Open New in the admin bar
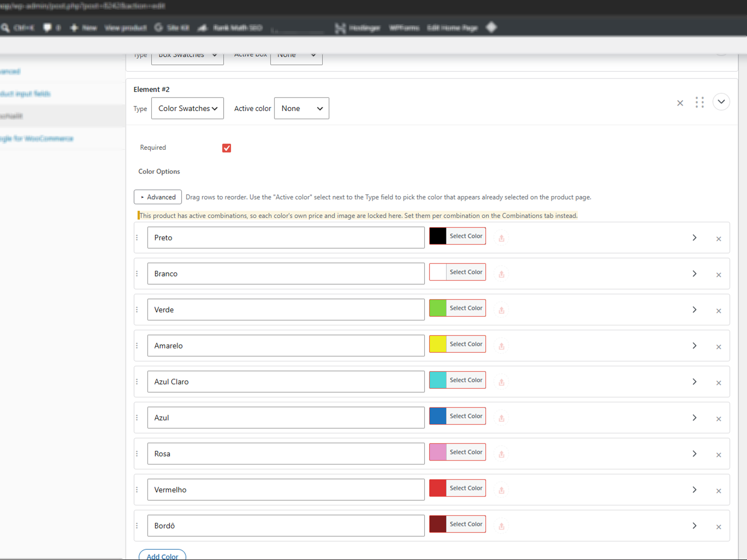This screenshot has width=747, height=560. [x=84, y=28]
